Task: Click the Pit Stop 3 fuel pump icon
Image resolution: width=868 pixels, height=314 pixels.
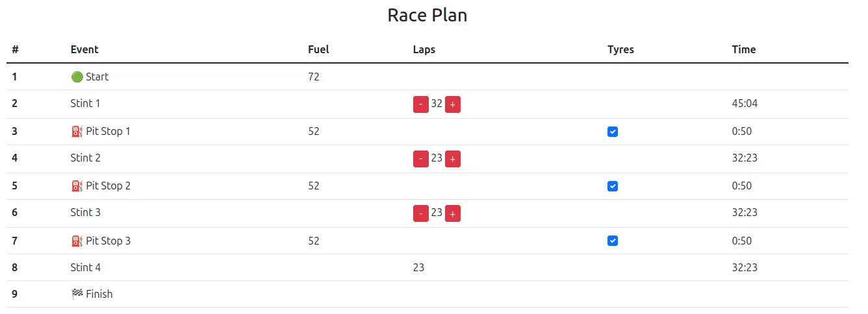Action: click(77, 241)
